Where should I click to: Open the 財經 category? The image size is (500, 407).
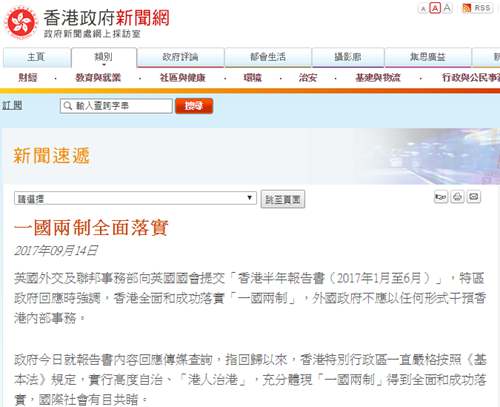pos(28,78)
